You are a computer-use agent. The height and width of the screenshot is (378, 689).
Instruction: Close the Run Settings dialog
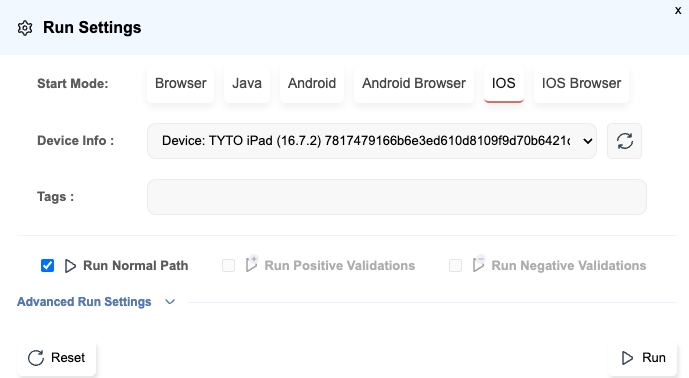tap(678, 11)
